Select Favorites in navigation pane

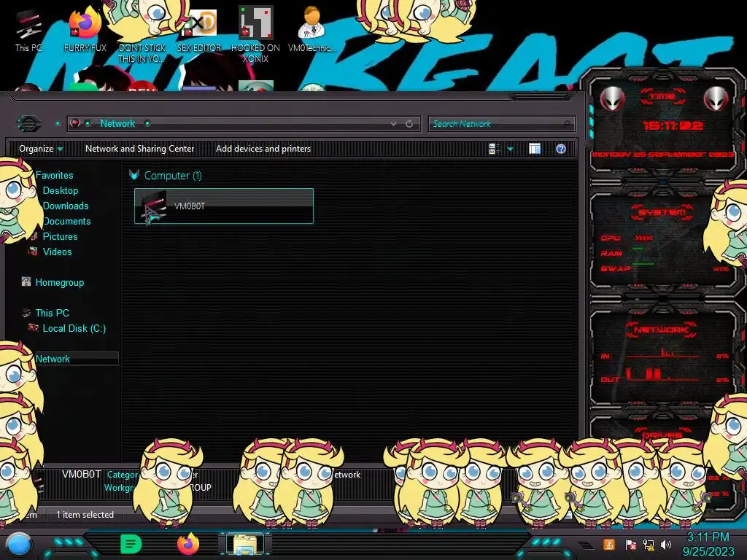54,175
